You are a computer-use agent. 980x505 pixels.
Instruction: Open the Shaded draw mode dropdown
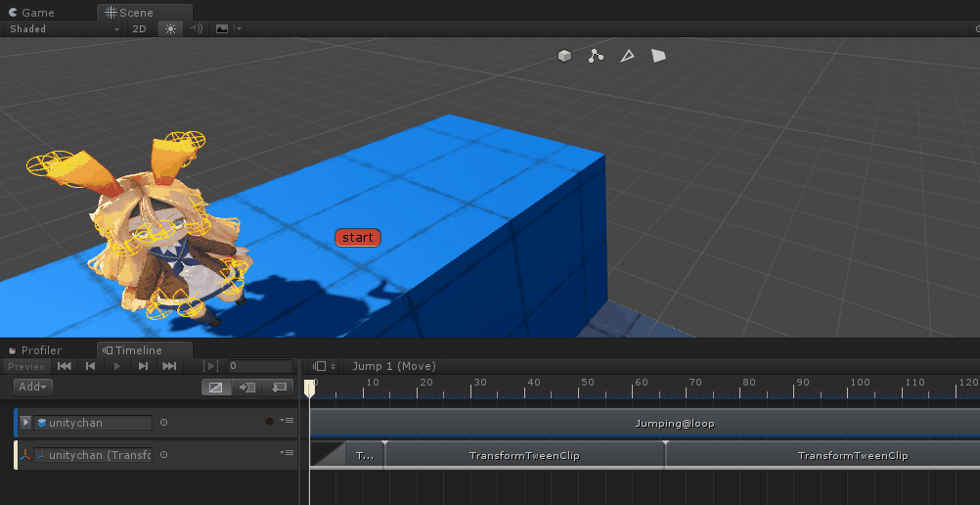tap(64, 28)
